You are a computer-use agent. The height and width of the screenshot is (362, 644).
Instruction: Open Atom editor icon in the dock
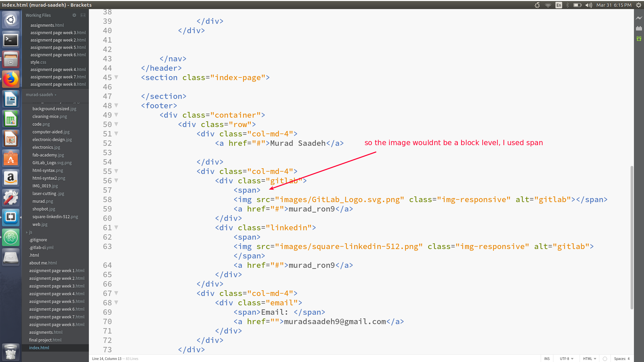(x=11, y=237)
